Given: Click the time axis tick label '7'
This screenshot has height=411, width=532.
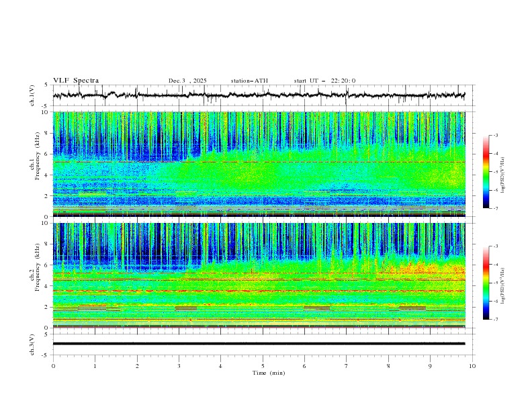Looking at the screenshot, I should coord(347,366).
